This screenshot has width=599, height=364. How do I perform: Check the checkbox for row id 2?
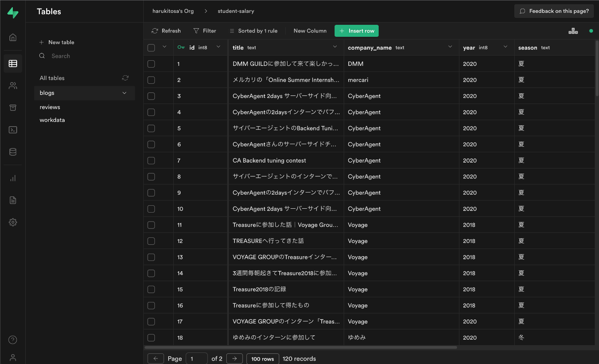151,80
